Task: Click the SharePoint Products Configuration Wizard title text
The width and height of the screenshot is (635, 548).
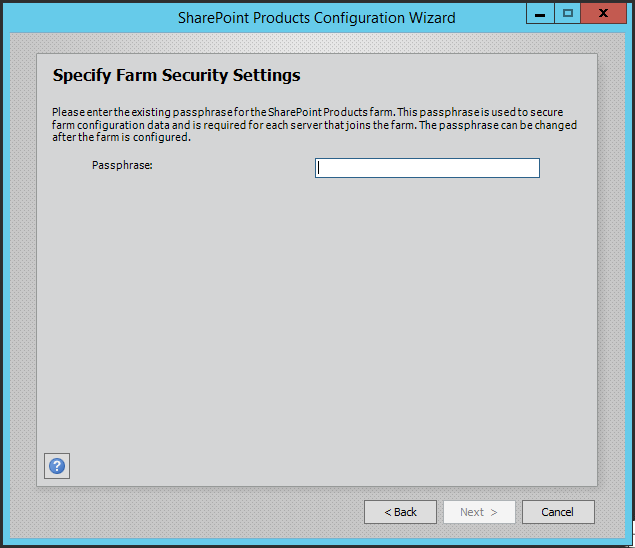Action: point(317,18)
